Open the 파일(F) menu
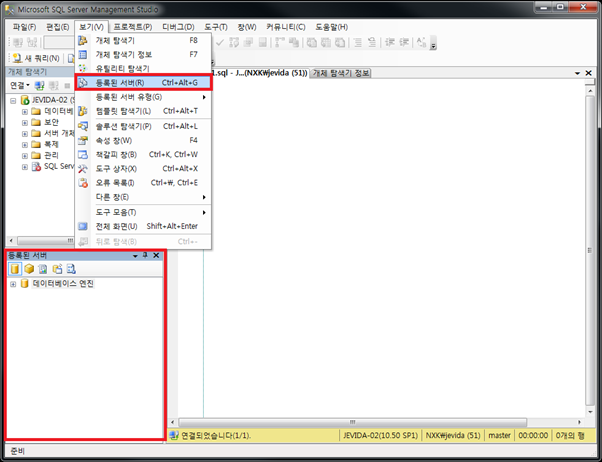This screenshot has height=462, width=602. 24,27
